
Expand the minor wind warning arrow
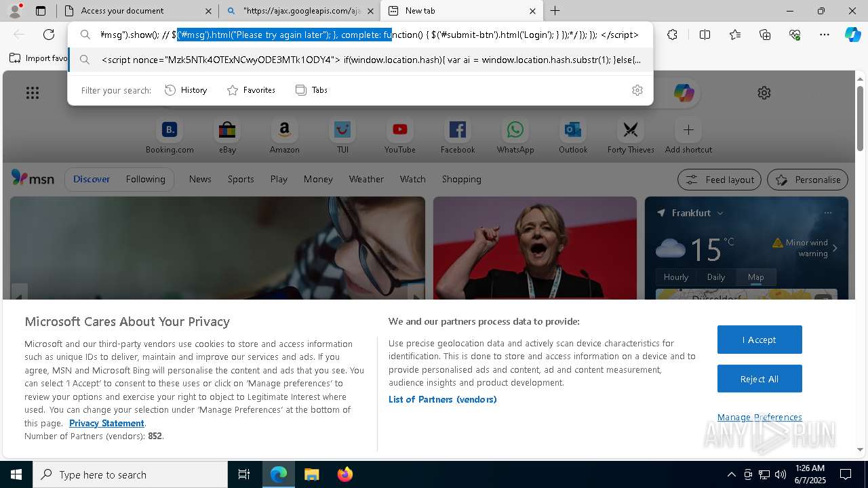click(835, 248)
